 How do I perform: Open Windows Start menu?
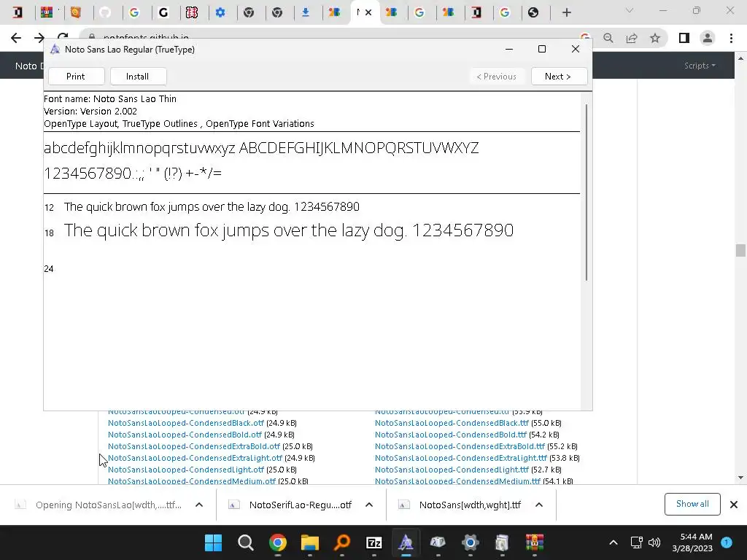(x=213, y=542)
